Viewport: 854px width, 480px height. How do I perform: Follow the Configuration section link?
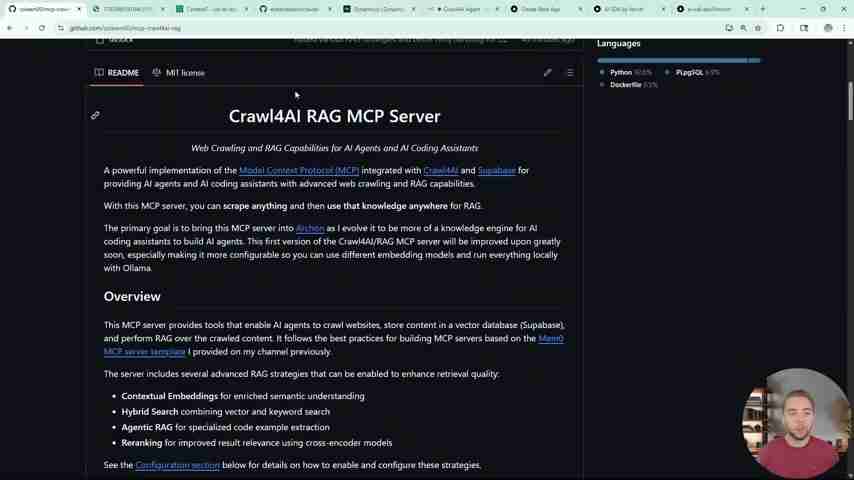coord(178,465)
